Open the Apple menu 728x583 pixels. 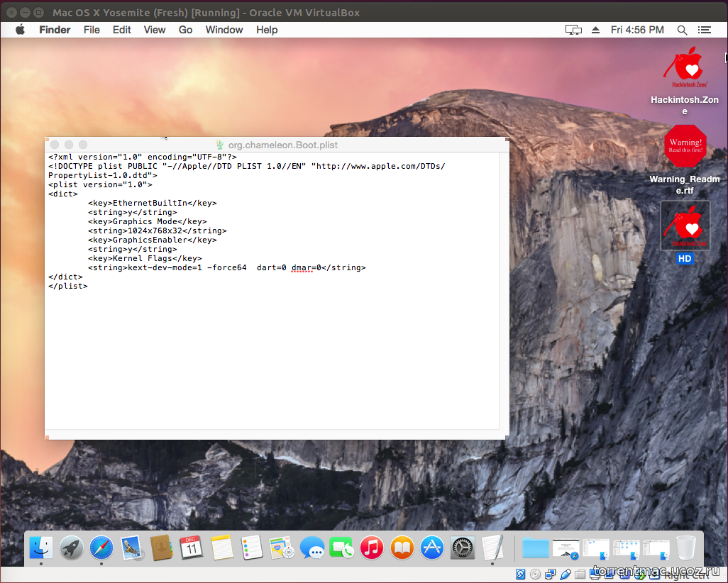coord(20,30)
